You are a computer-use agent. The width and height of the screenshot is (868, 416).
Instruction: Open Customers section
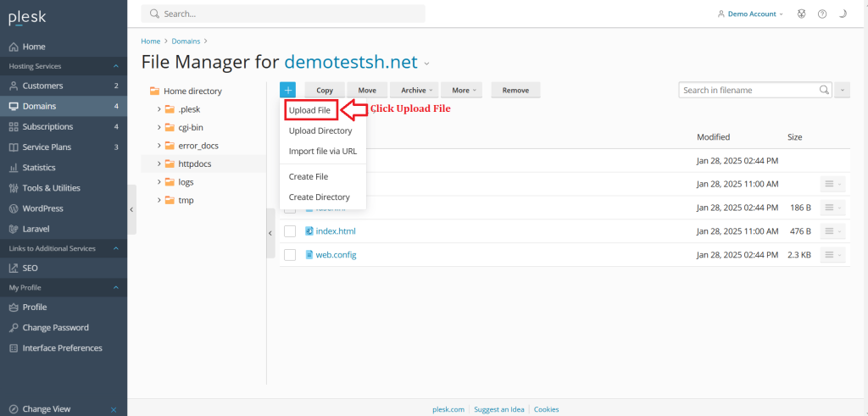click(x=63, y=86)
